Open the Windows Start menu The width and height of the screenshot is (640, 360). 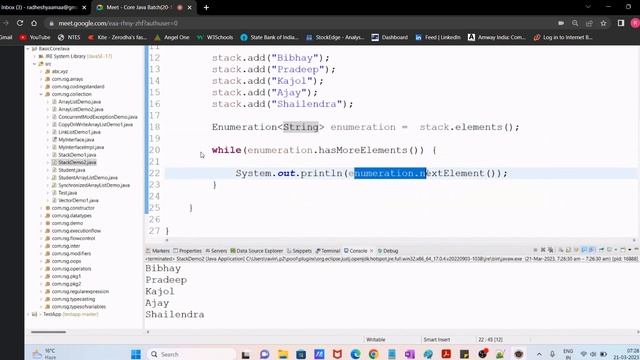click(136, 354)
